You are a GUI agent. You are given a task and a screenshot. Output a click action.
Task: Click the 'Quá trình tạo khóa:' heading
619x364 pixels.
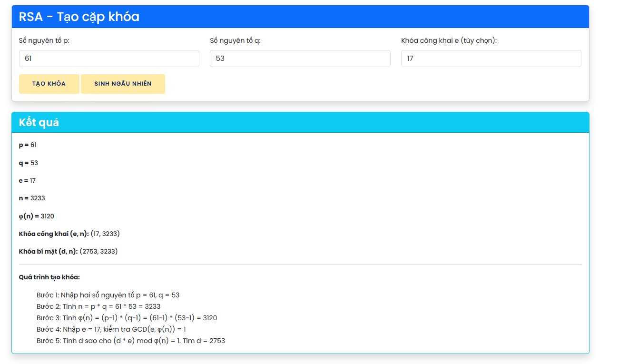(x=49, y=277)
